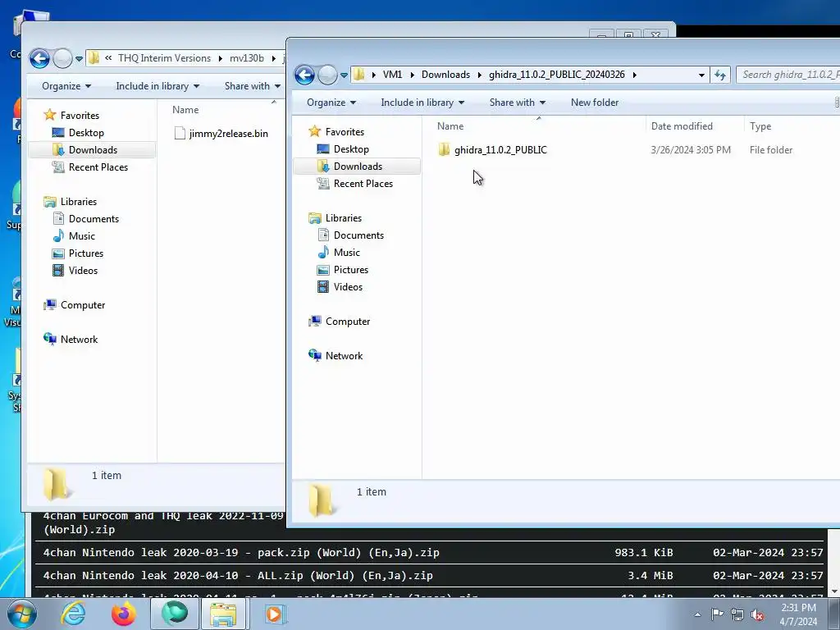Open Documents library in ghidra window sidebar
This screenshot has height=630, width=840.
[358, 235]
